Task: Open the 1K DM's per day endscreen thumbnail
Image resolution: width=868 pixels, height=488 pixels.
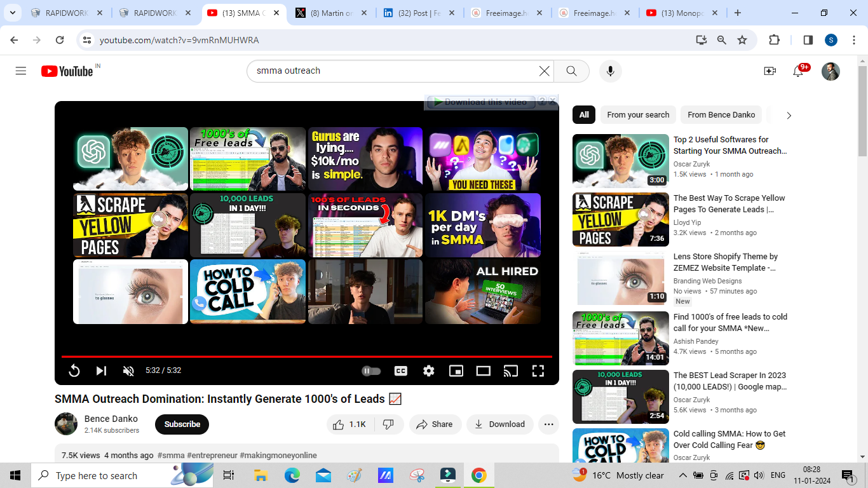Action: [483, 226]
